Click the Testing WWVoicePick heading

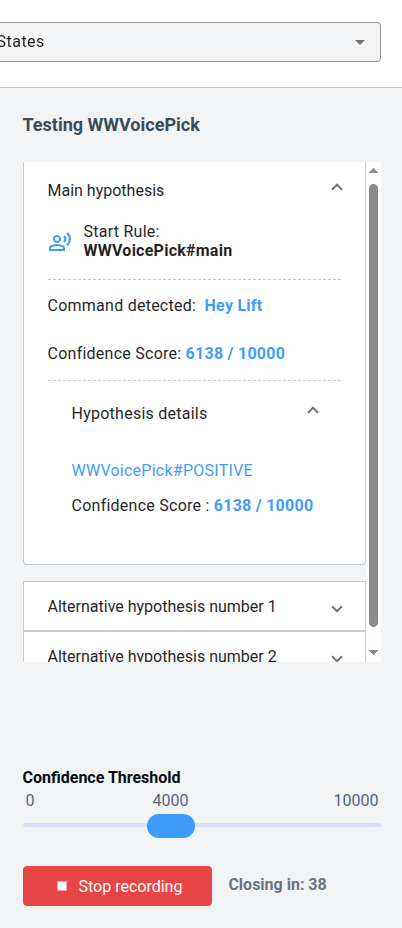tap(111, 125)
